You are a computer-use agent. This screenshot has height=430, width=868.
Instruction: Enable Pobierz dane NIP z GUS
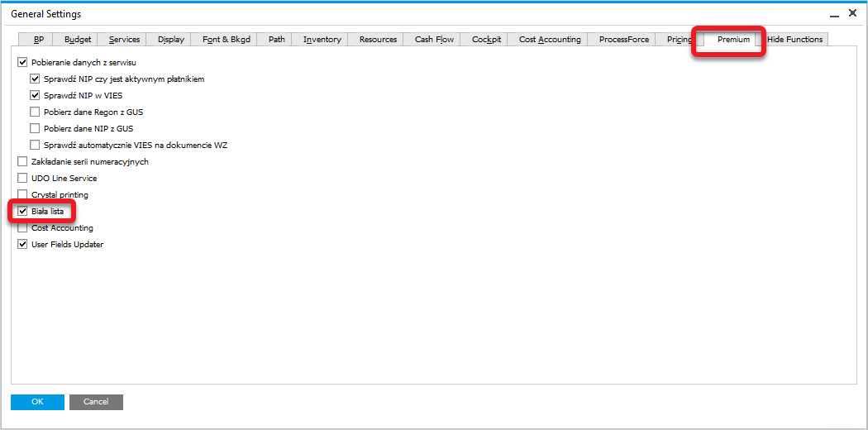point(35,129)
